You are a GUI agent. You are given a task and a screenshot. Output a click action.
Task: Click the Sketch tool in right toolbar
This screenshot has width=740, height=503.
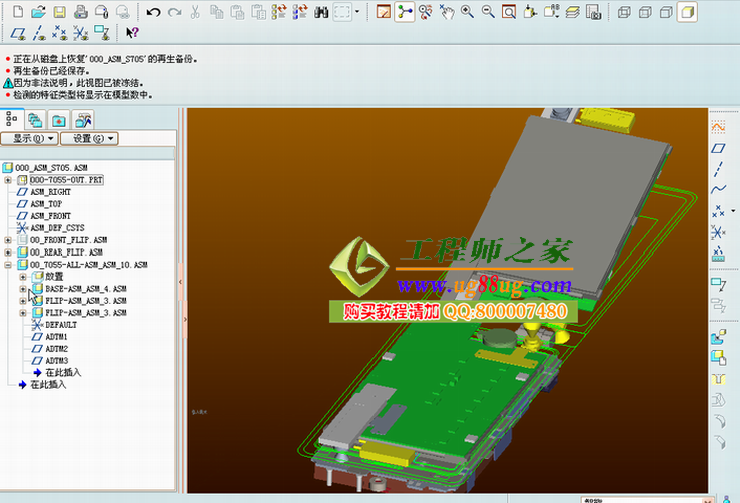point(718,127)
